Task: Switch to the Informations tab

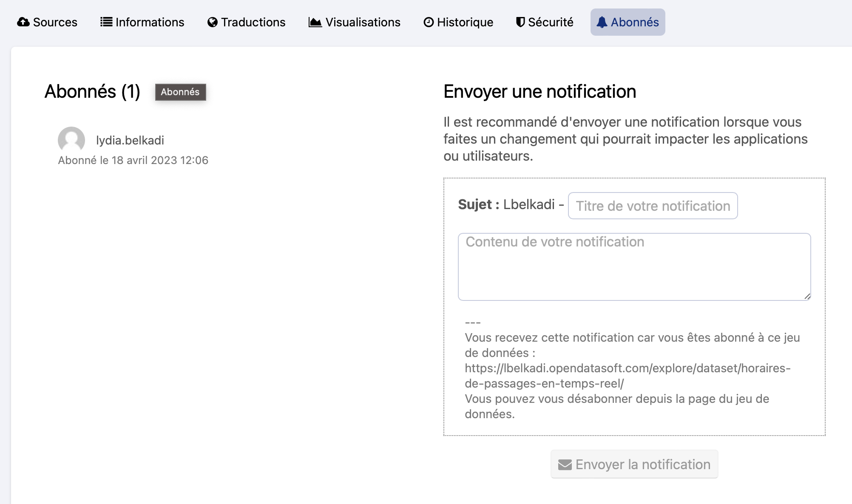Action: click(x=150, y=22)
